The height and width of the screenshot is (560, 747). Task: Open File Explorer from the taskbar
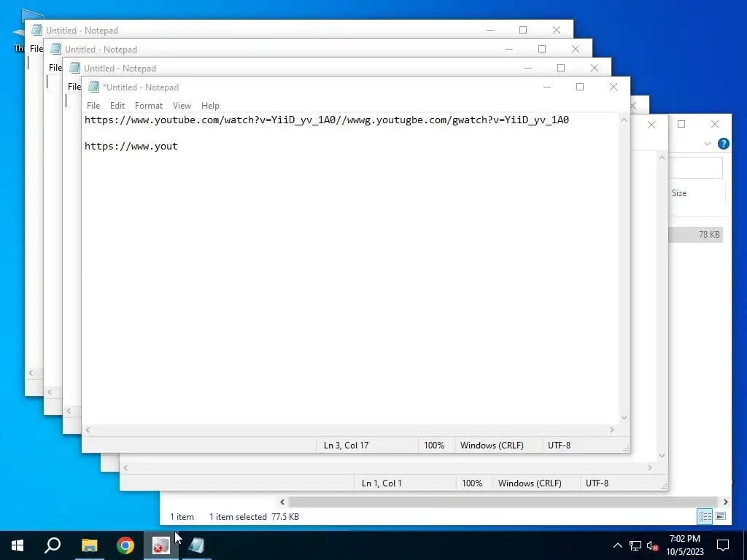[89, 545]
